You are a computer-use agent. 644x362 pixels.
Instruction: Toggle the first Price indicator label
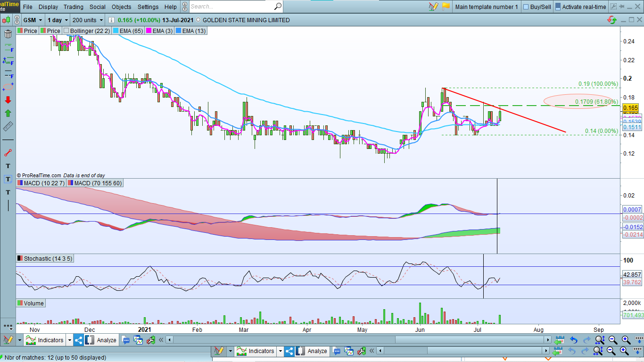[x=27, y=31]
